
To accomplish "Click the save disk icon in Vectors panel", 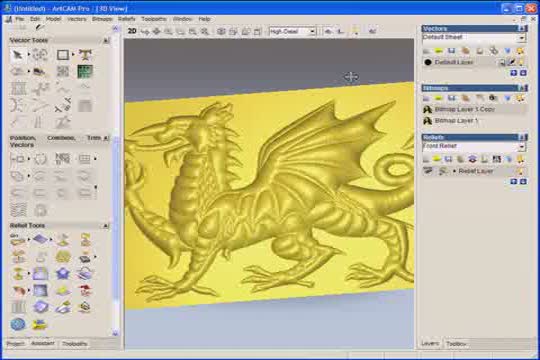I will [451, 51].
